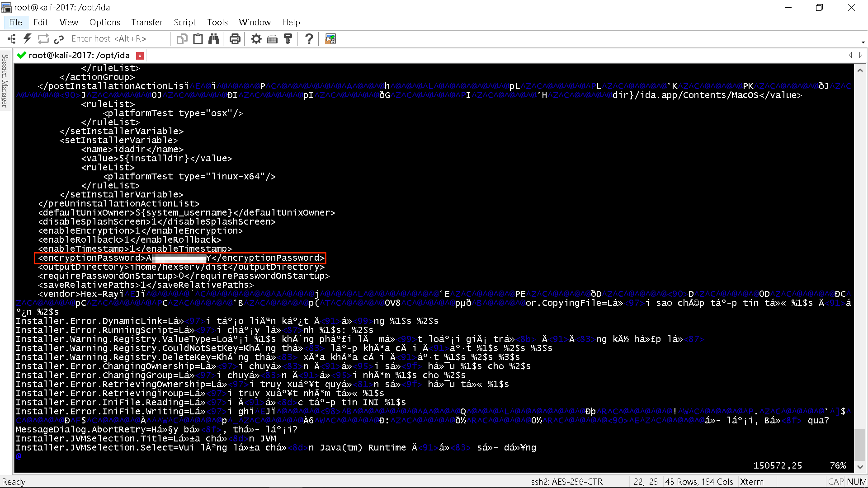Open the Script menu
Screen dimensions: 868x488
[184, 22]
